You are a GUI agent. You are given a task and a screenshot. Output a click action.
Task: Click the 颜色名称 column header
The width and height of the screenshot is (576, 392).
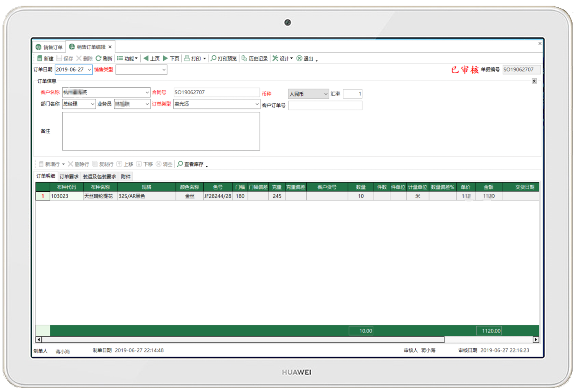189,187
